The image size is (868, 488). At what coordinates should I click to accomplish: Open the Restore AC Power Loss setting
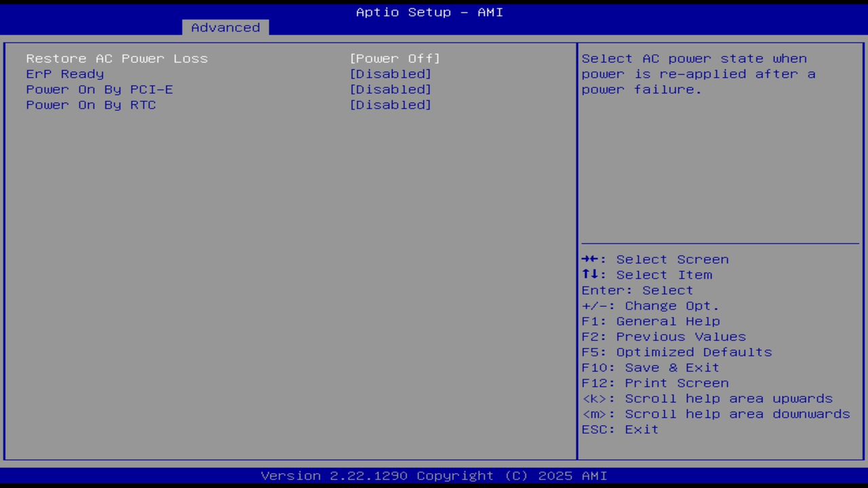click(x=117, y=58)
